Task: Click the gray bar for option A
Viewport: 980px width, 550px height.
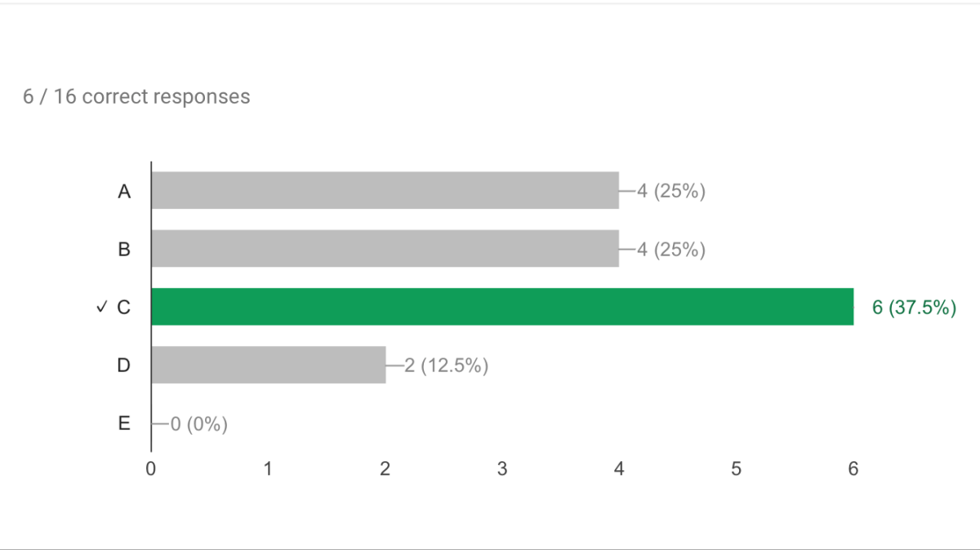Action: [x=385, y=190]
